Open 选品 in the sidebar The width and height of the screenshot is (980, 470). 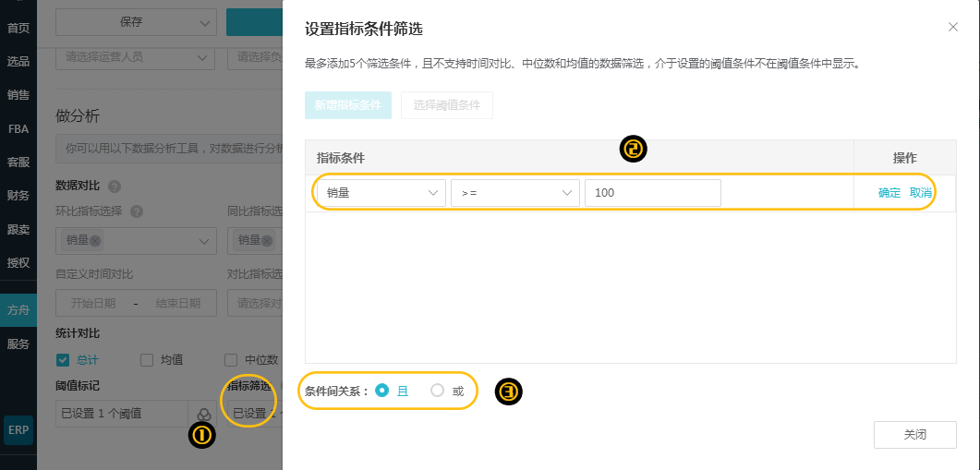(x=18, y=61)
